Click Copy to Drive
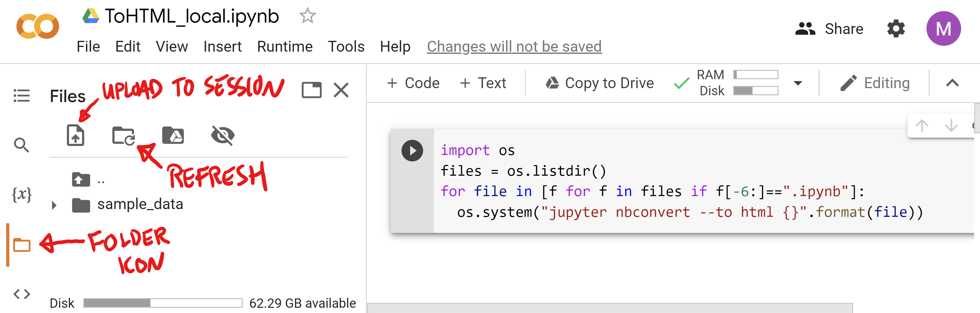 click(x=600, y=83)
